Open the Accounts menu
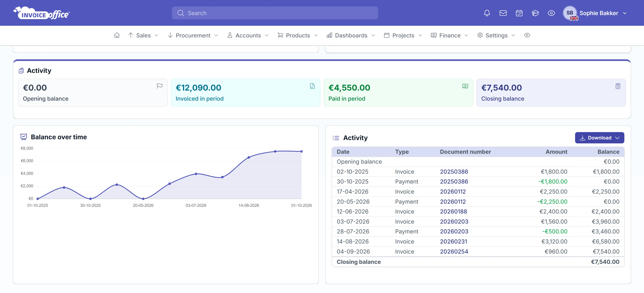This screenshot has height=293, width=644. [x=248, y=35]
